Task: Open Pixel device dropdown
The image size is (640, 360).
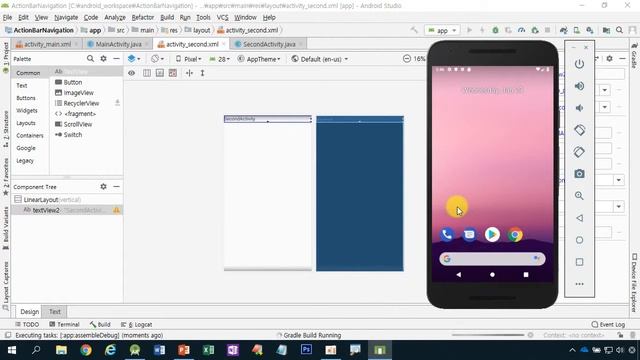Action: click(x=189, y=59)
